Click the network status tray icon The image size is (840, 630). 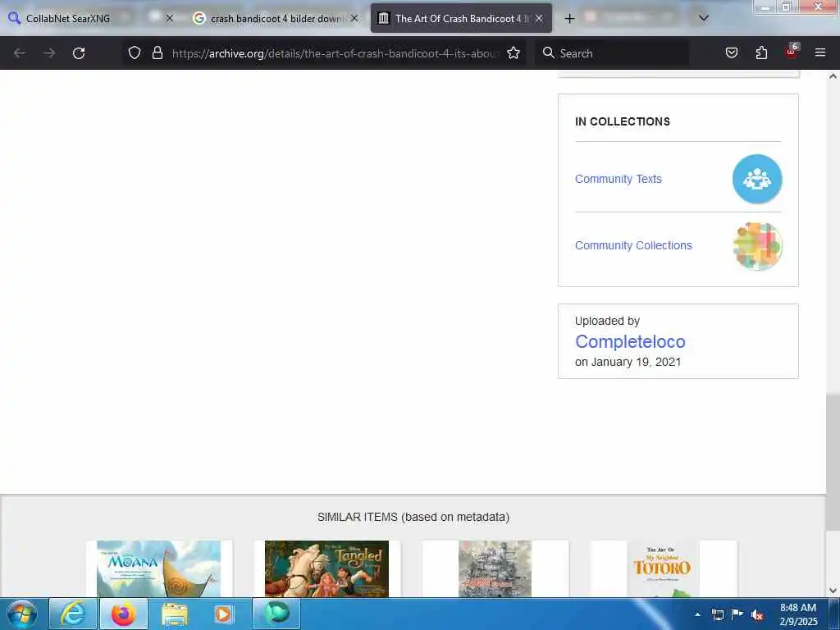pyautogui.click(x=717, y=614)
